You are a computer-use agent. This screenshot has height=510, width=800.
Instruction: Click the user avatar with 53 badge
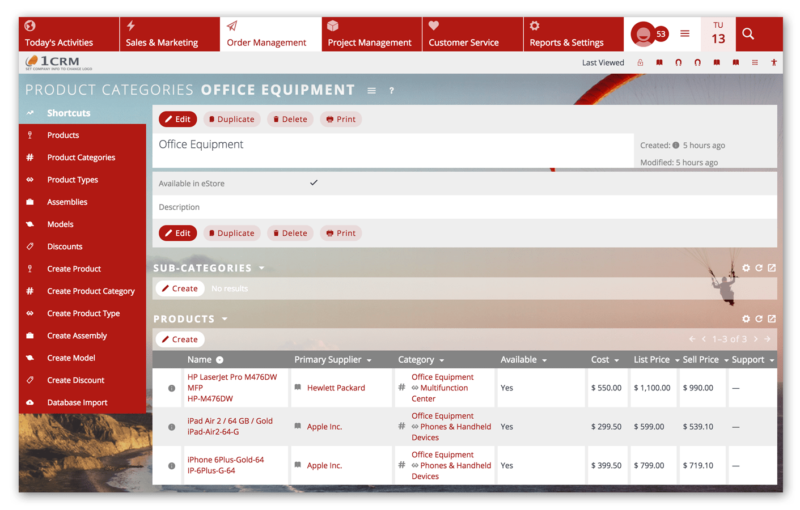pos(644,34)
